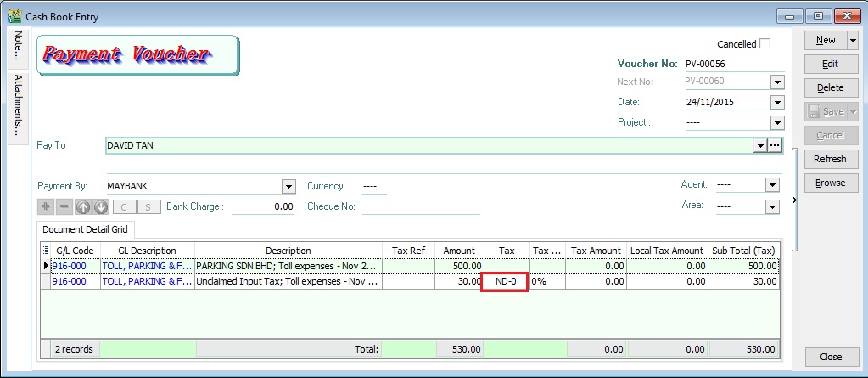Toggle the C button near Bank Charge
868x378 pixels.
tap(125, 206)
